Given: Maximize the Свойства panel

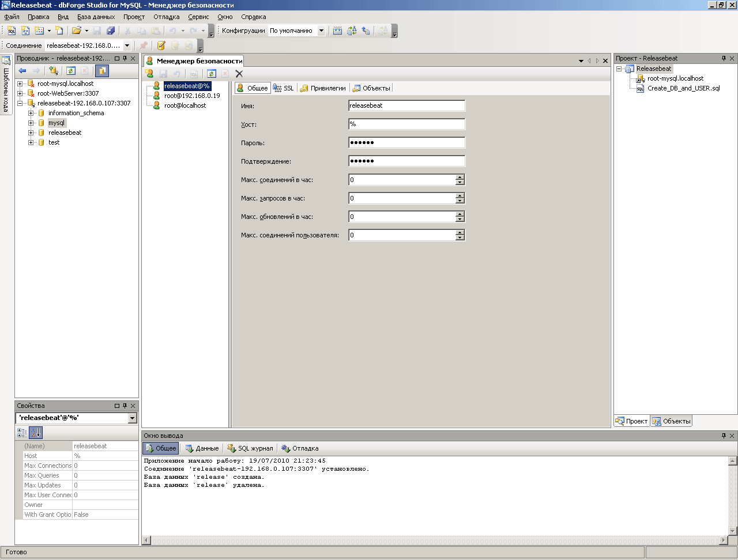Looking at the screenshot, I should click(117, 406).
